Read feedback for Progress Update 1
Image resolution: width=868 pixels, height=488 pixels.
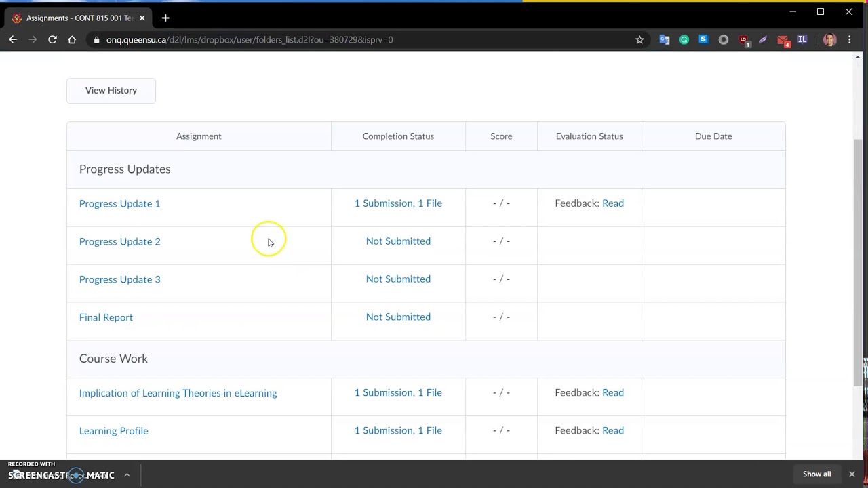[x=613, y=203]
